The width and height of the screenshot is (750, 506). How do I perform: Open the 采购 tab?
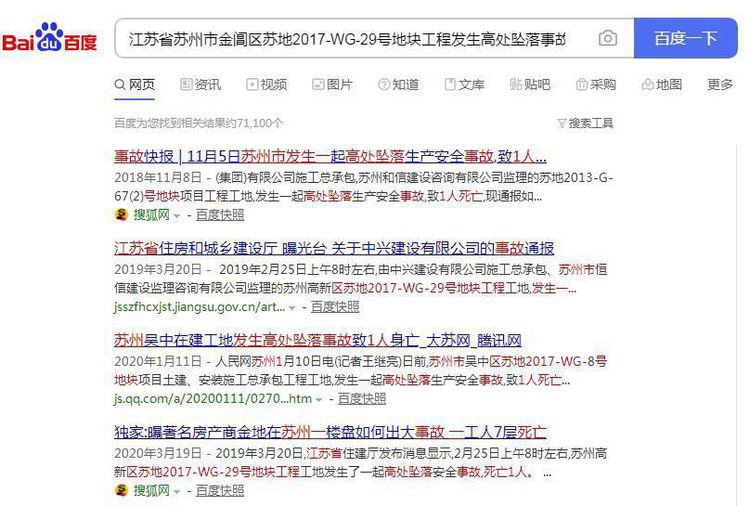[x=596, y=85]
